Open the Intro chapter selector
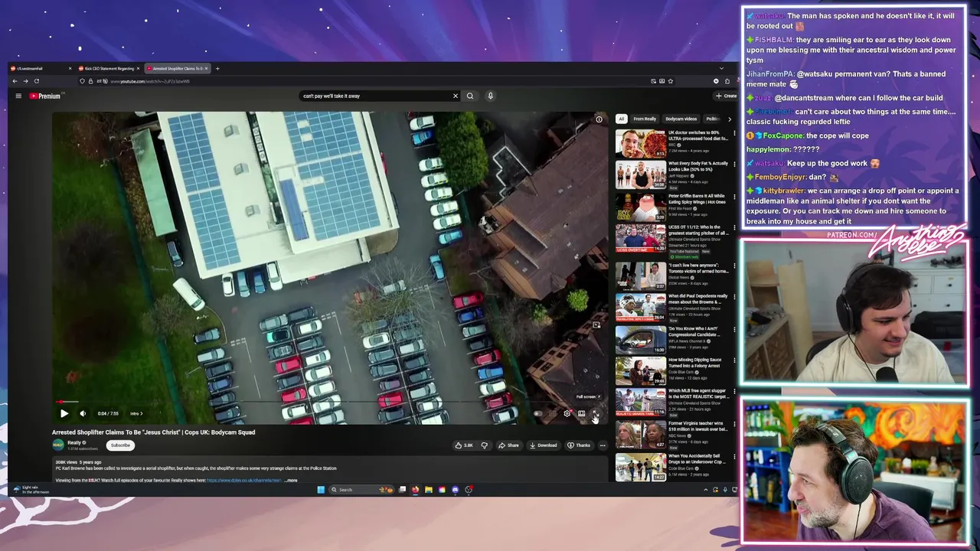Image resolution: width=980 pixels, height=551 pixels. tap(136, 413)
